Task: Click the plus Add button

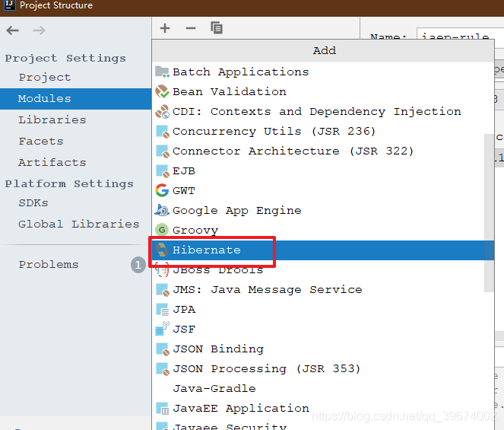Action: pos(165,28)
